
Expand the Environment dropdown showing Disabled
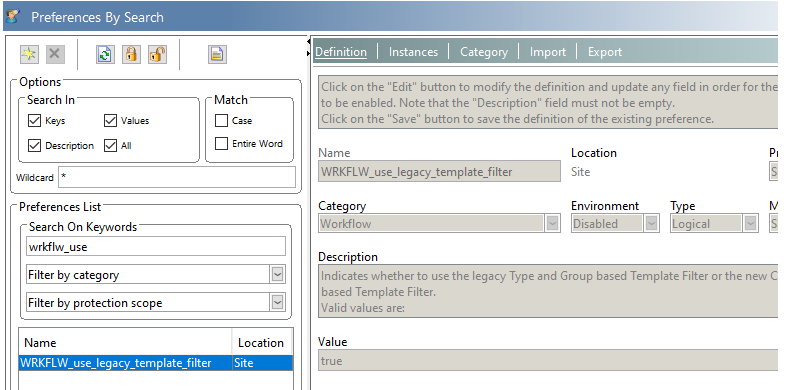[651, 223]
